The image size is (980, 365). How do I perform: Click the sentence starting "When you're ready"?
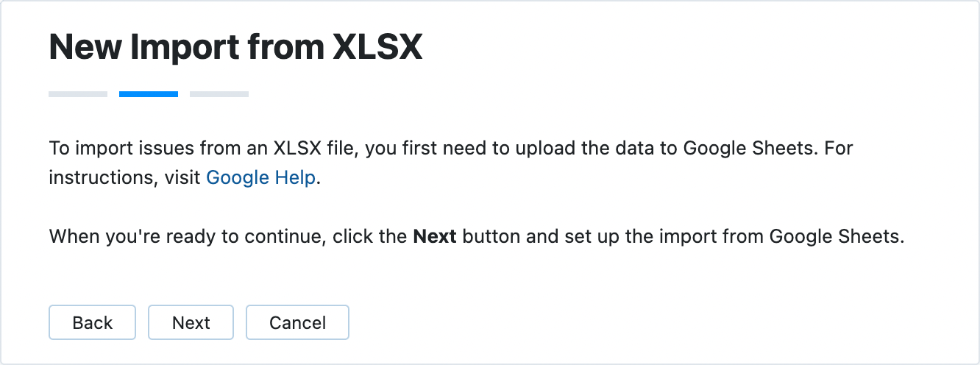point(475,237)
